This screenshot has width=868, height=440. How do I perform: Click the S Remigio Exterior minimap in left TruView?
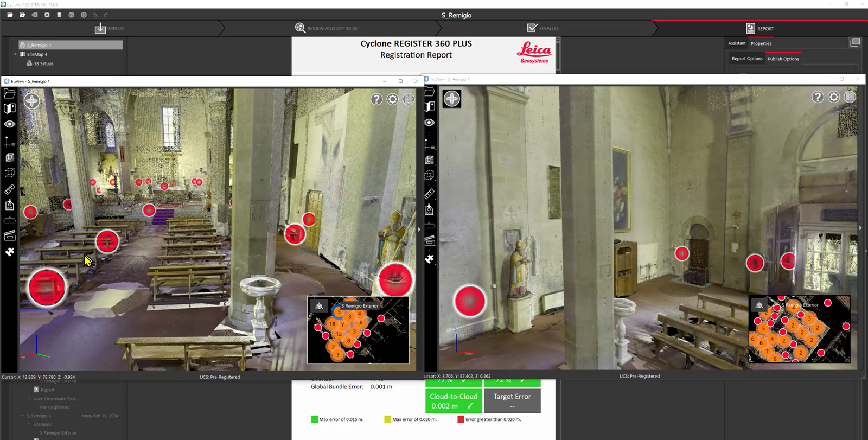[x=358, y=330]
